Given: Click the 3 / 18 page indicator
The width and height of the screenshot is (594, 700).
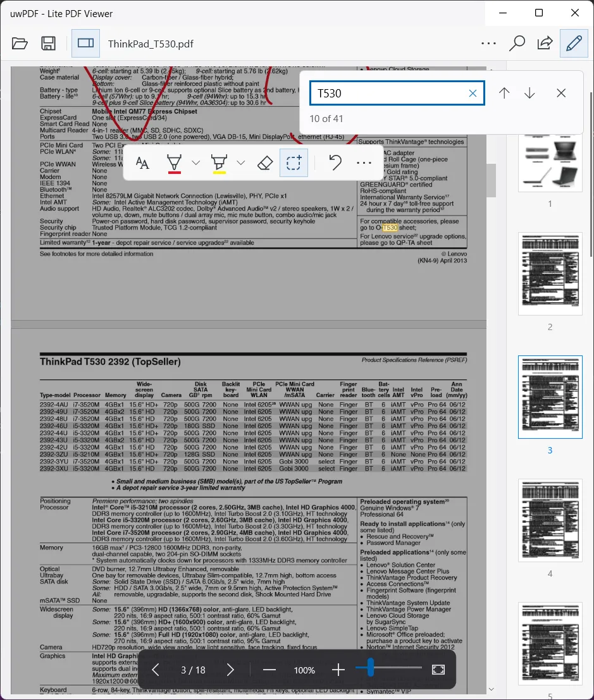Looking at the screenshot, I should [x=193, y=670].
